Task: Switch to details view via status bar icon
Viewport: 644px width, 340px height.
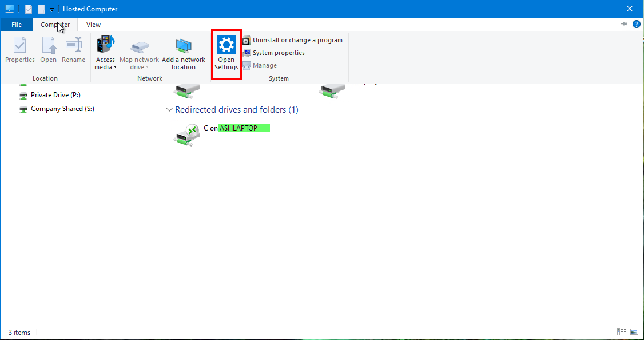Action: [x=622, y=332]
